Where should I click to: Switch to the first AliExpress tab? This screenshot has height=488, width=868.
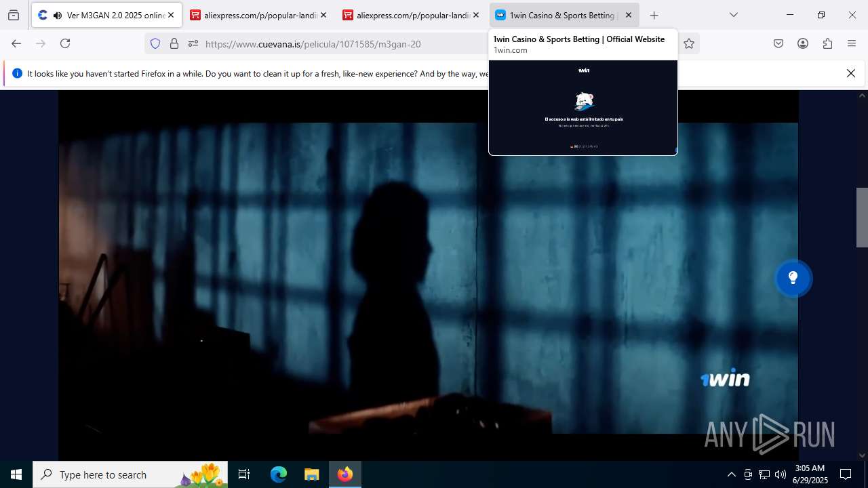pos(259,15)
